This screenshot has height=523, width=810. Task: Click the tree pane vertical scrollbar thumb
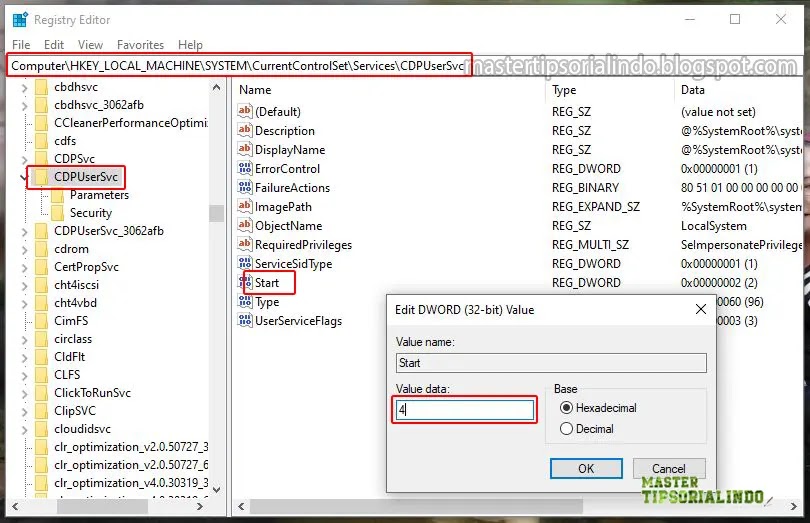pyautogui.click(x=216, y=213)
